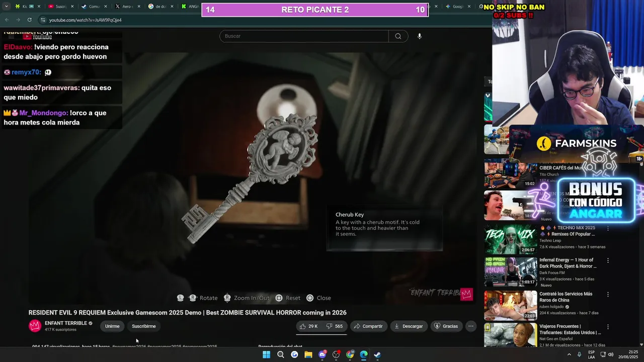Click the video title RESIDENT EVIL 9 REQUIEM
The height and width of the screenshot is (362, 644).
(187, 313)
